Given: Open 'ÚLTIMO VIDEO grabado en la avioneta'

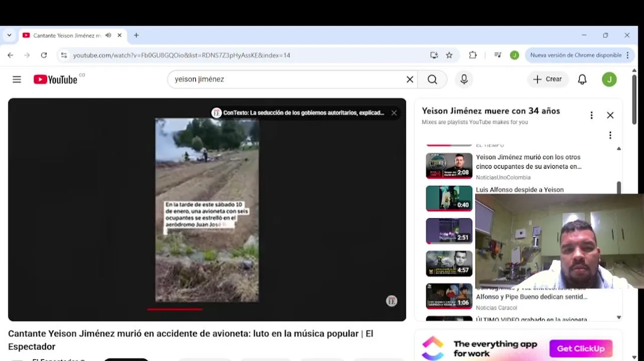Looking at the screenshot, I should (x=532, y=319).
